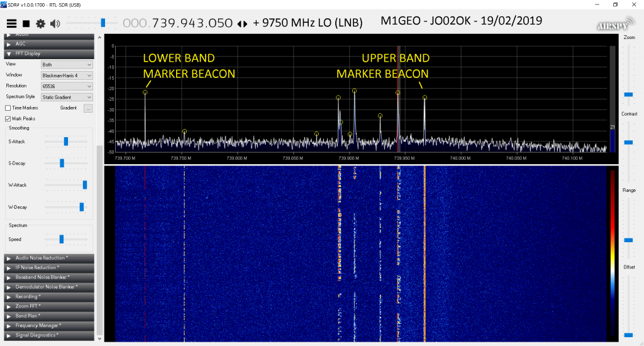
Task: Click the tuning arrows next to frequency
Action: [242, 24]
